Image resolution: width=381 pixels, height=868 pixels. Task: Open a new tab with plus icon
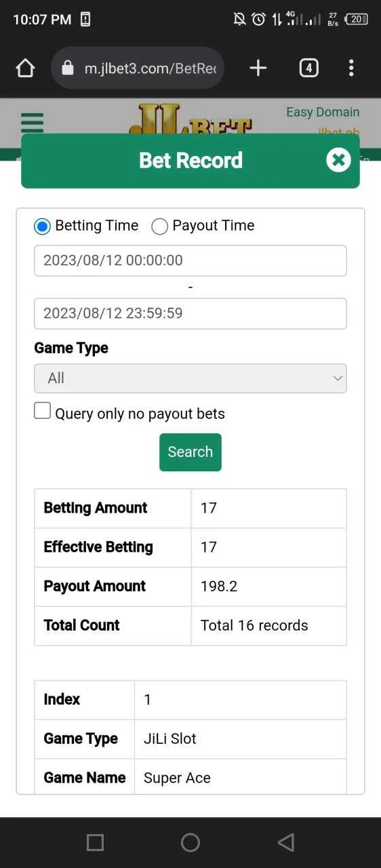(x=258, y=68)
